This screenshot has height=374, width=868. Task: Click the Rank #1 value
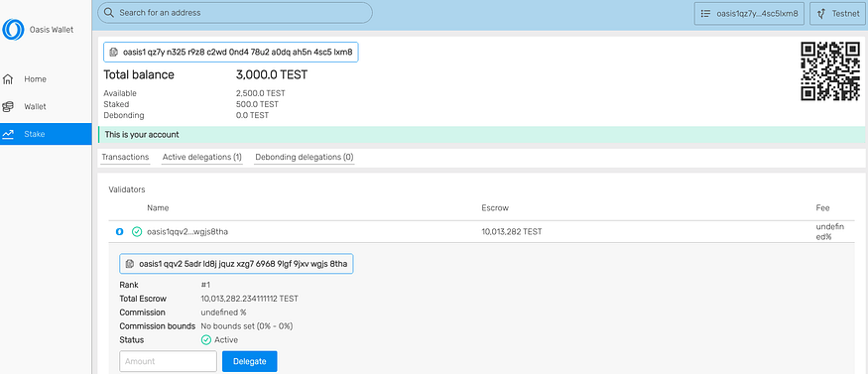(x=206, y=285)
